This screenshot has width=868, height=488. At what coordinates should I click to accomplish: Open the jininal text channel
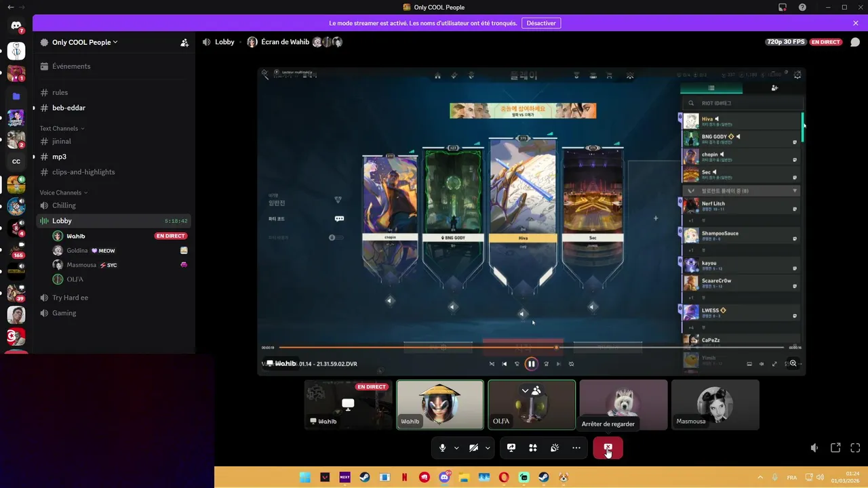tap(113, 141)
